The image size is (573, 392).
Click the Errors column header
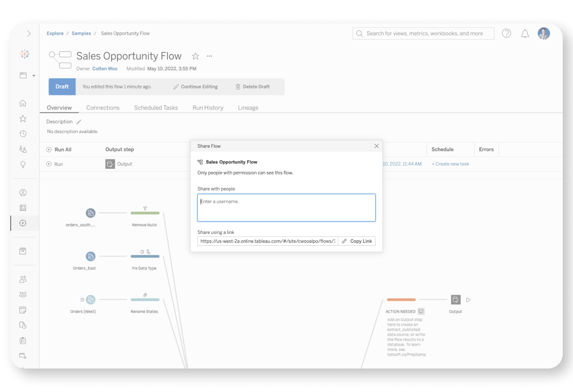point(486,149)
